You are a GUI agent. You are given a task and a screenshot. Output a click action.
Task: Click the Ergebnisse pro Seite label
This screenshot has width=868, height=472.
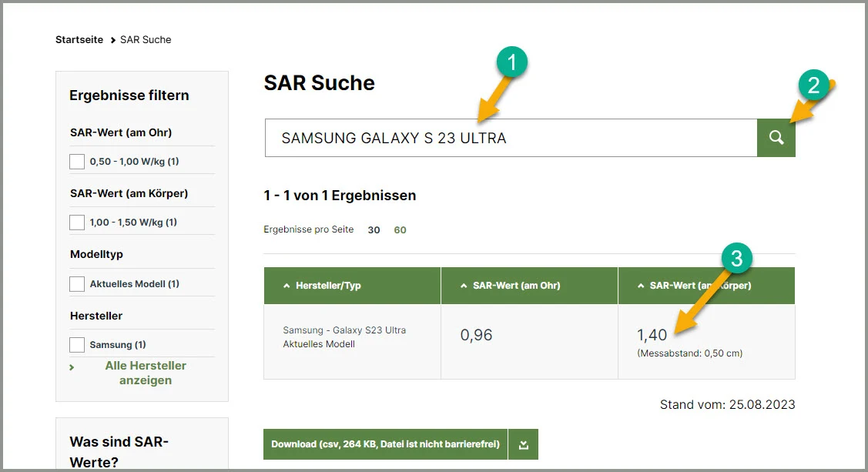pyautogui.click(x=308, y=229)
